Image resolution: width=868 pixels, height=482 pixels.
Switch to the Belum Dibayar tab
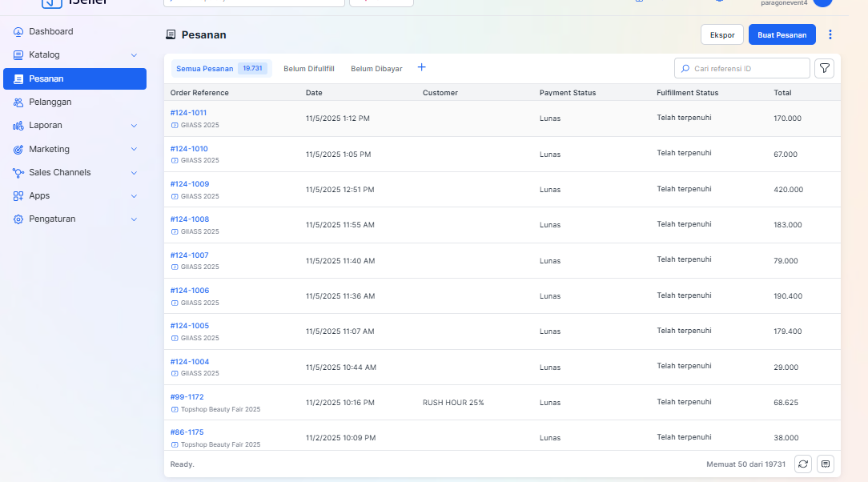click(376, 69)
